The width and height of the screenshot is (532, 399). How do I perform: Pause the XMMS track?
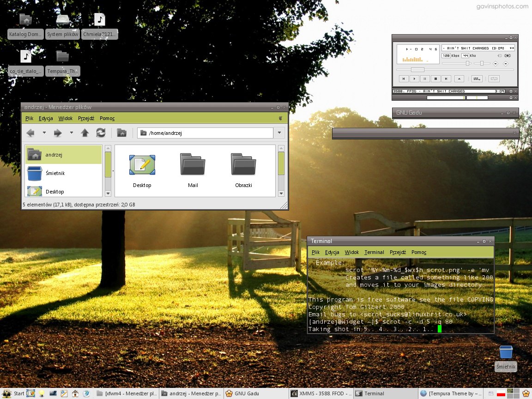tap(425, 79)
